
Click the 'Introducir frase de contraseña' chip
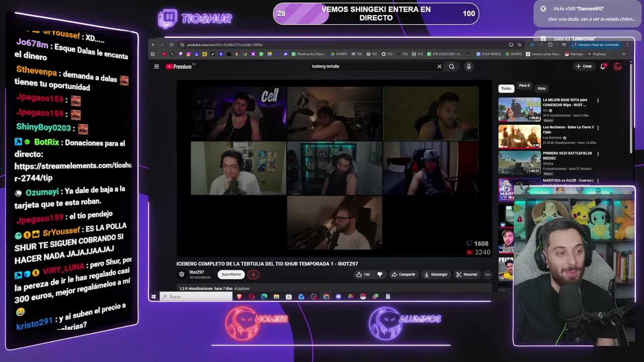point(595,45)
